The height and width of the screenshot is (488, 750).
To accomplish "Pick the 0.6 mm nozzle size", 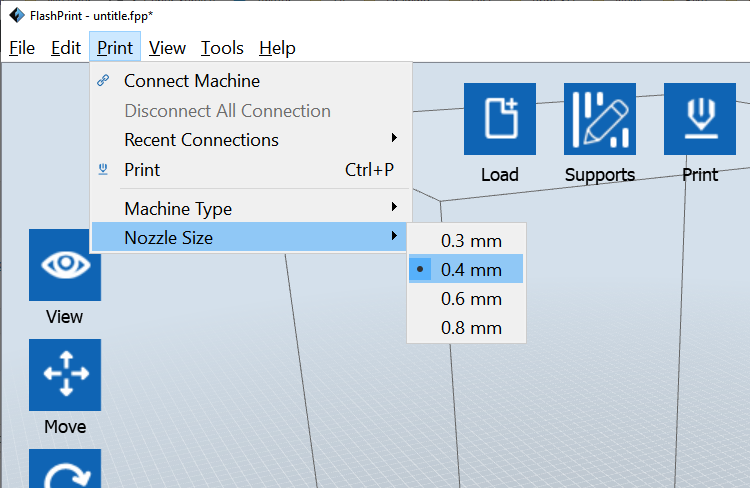I will pyautogui.click(x=466, y=299).
